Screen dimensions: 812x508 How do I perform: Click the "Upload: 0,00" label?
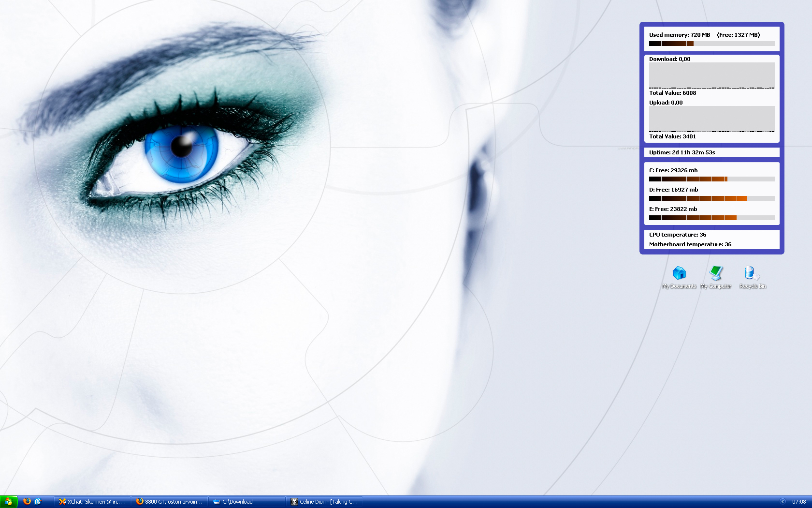click(x=666, y=103)
